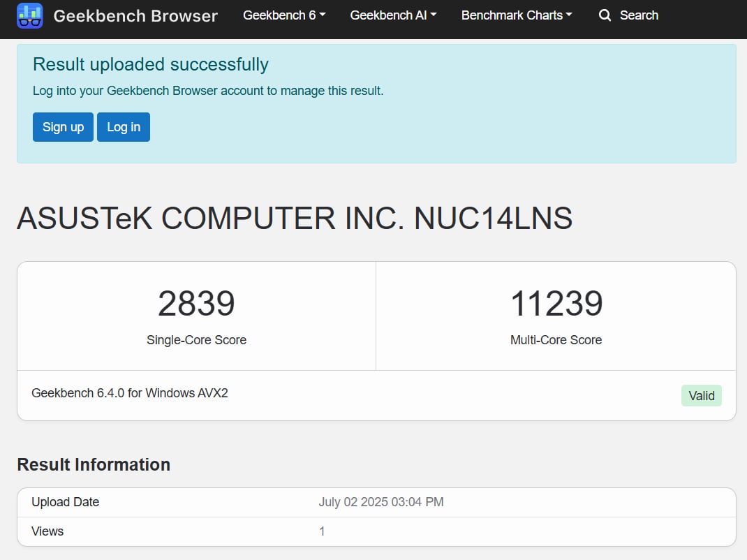747x560 pixels.
Task: Click the ASUSTeK COMPUTER INC. NUC14LNS heading
Action: (295, 219)
